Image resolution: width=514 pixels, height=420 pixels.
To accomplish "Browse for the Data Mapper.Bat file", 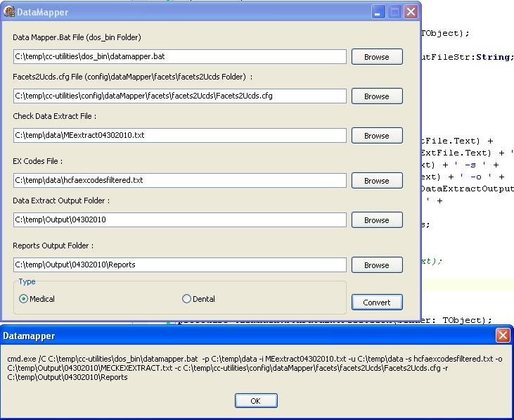I will (377, 57).
